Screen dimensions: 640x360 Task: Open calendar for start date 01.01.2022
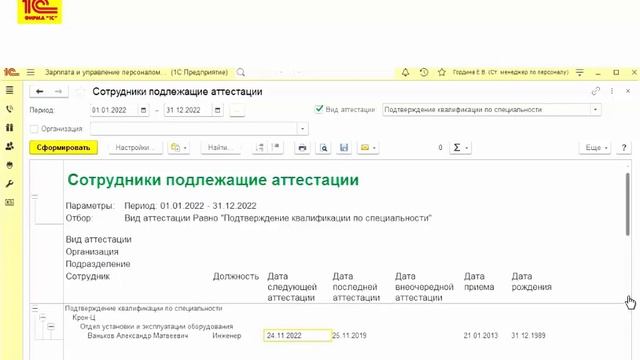point(143,110)
